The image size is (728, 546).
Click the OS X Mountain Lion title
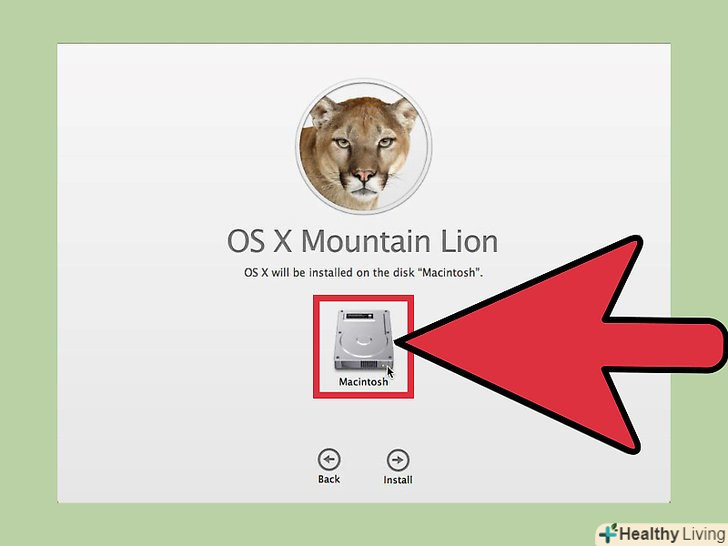pyautogui.click(x=363, y=241)
